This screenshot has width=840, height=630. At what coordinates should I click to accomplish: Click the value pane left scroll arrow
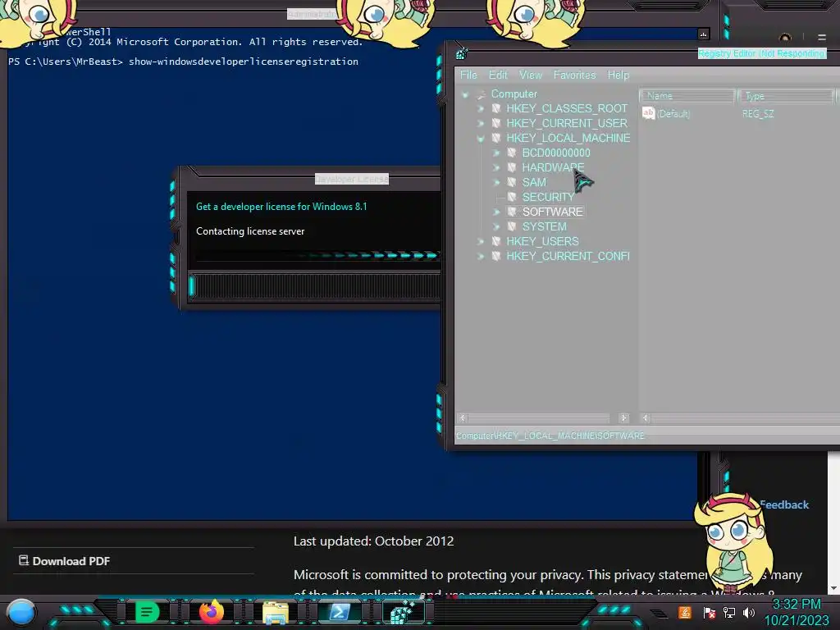click(645, 418)
